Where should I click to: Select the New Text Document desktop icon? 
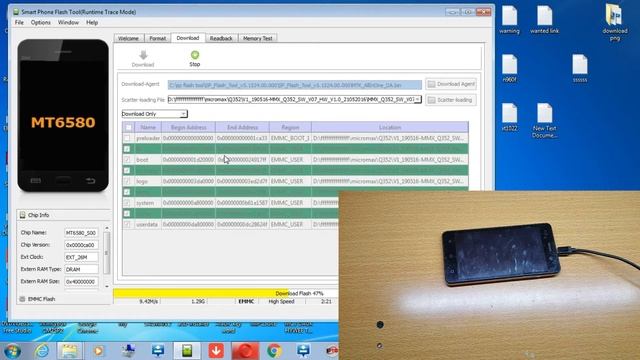544,120
